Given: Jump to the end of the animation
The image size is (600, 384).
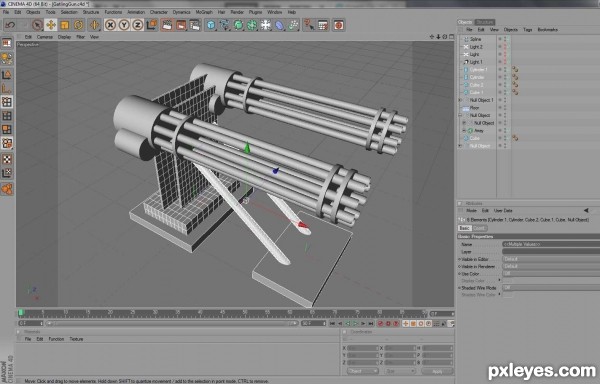Looking at the screenshot, I should [x=371, y=324].
